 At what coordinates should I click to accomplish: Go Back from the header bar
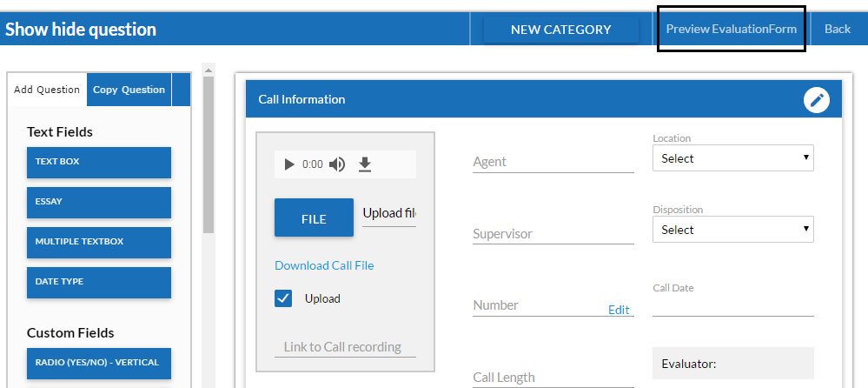pyautogui.click(x=838, y=29)
